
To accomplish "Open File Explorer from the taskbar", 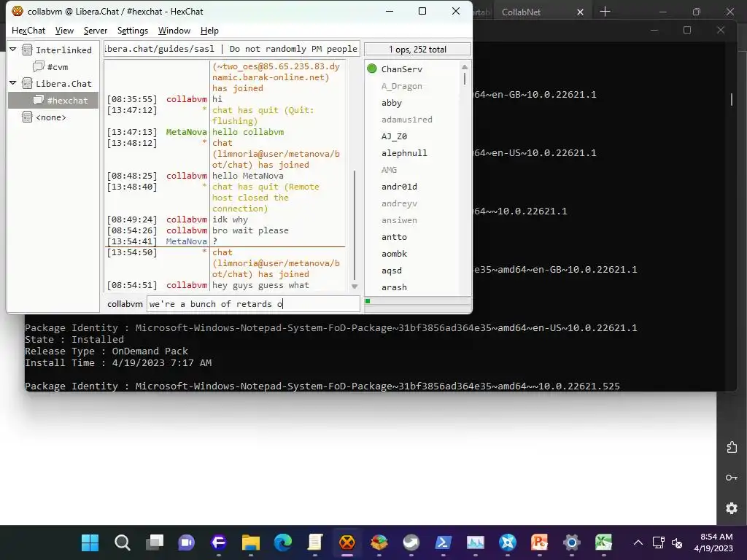I will (x=251, y=542).
